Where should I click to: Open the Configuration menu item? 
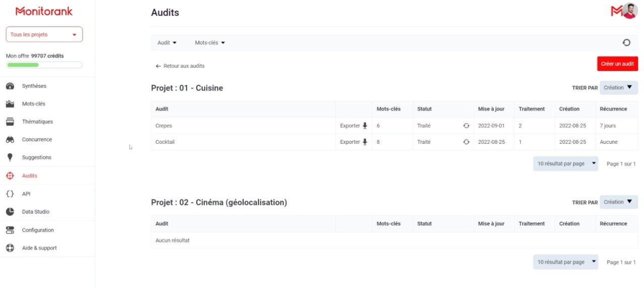pos(38,230)
